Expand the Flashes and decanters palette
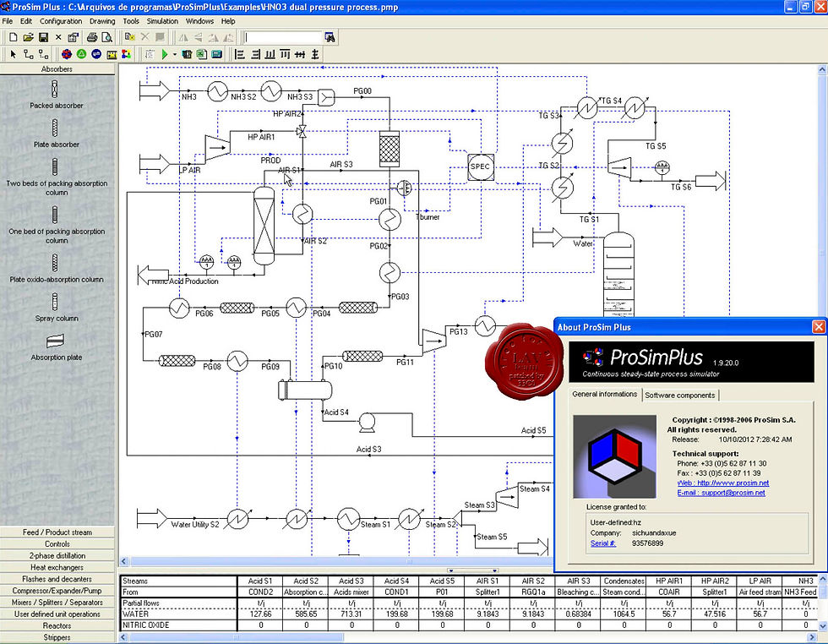This screenshot has width=828, height=644. [57, 578]
